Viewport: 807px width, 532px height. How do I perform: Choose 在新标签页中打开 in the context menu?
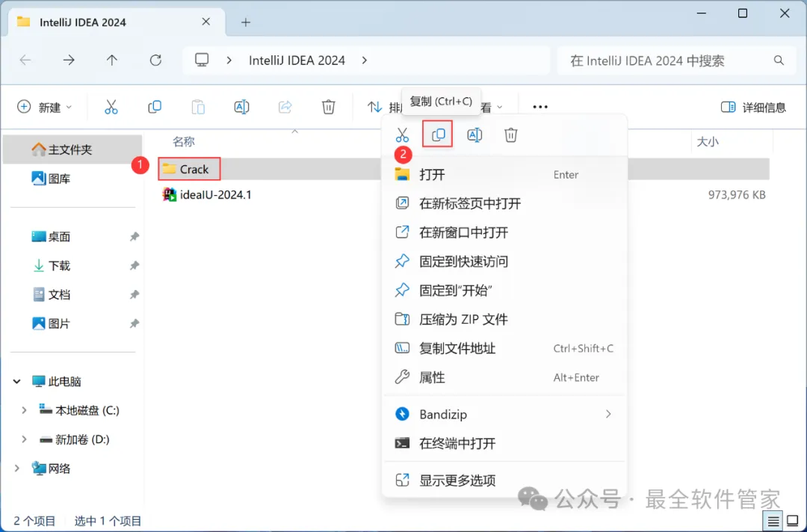504,203
